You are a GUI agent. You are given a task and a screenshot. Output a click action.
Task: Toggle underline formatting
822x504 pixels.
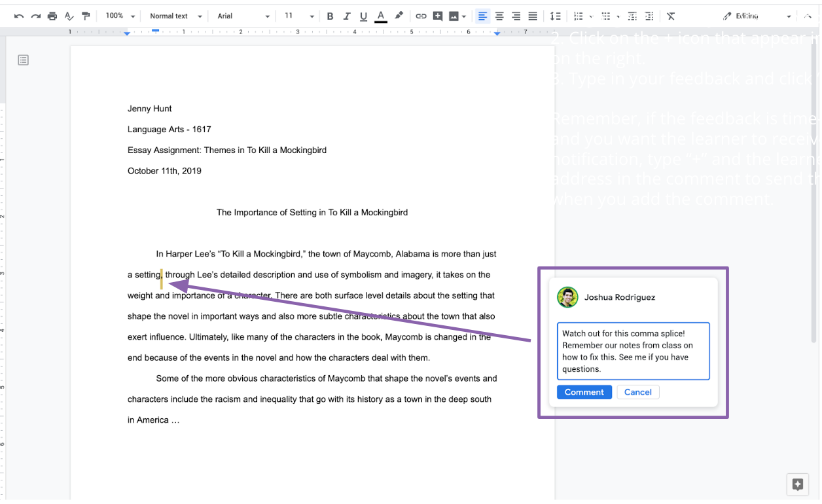coord(364,16)
